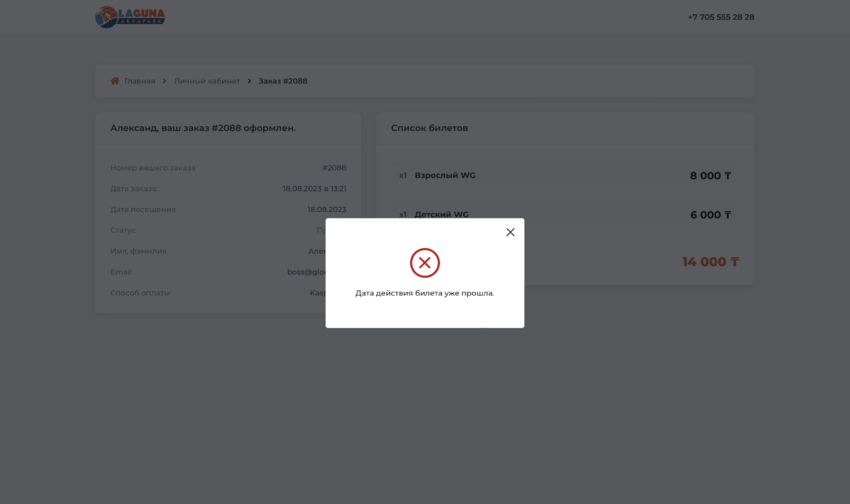Click the chevron after Главная breadcrumb
Image resolution: width=850 pixels, height=504 pixels.
click(x=165, y=81)
